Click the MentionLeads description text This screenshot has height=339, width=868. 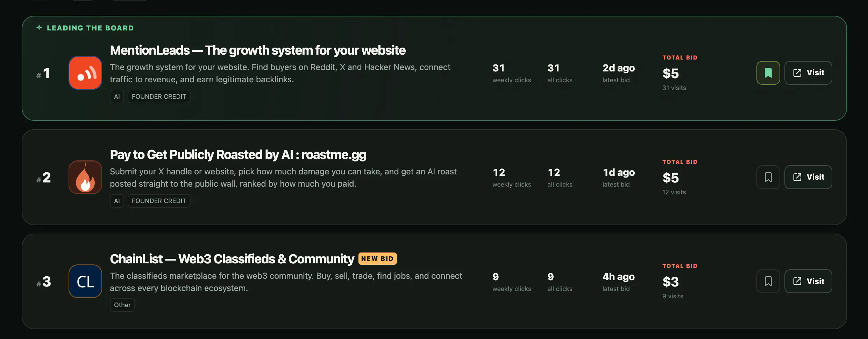[280, 73]
